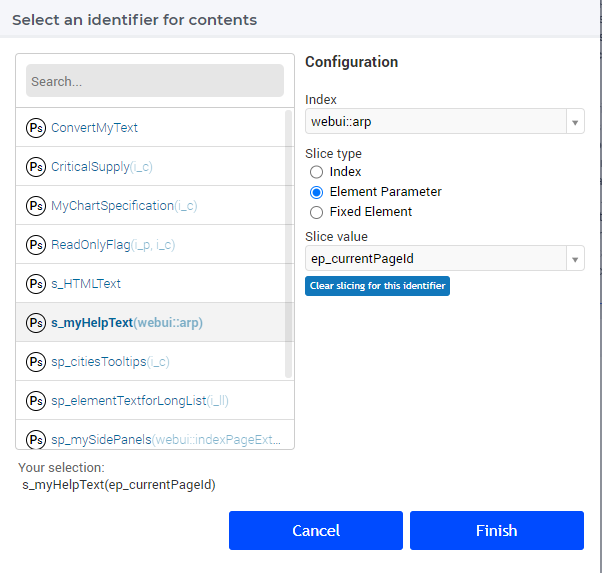Open the ep_currentPageId combo box
The height and width of the screenshot is (573, 602).
click(x=445, y=258)
